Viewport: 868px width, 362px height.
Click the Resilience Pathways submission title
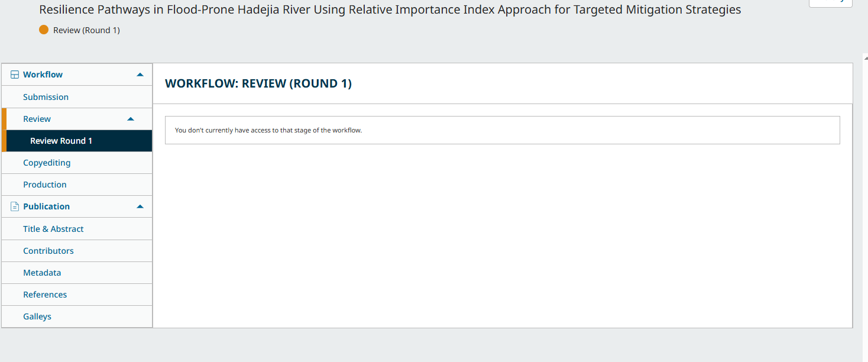pyautogui.click(x=390, y=9)
